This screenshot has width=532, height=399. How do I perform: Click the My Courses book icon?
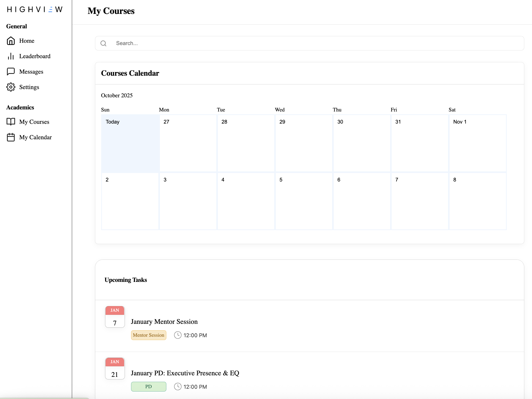tap(11, 122)
